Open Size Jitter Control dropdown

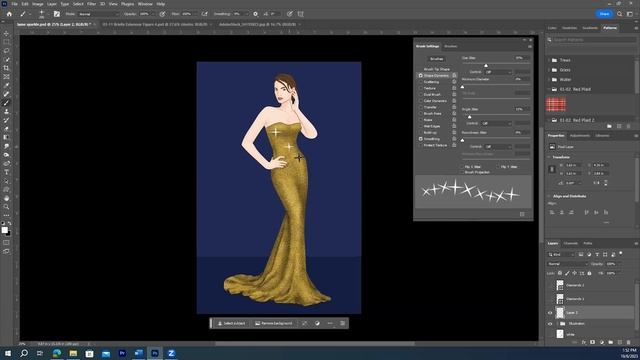(x=498, y=72)
